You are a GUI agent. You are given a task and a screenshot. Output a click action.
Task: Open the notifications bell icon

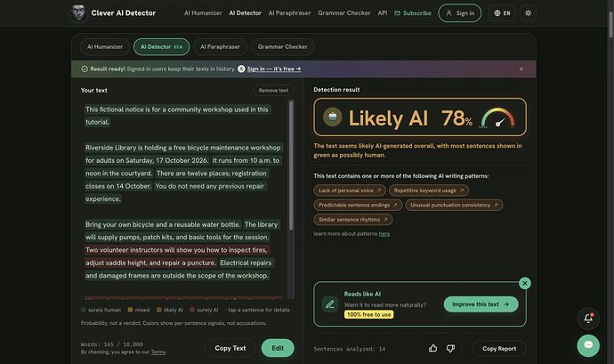tap(588, 318)
